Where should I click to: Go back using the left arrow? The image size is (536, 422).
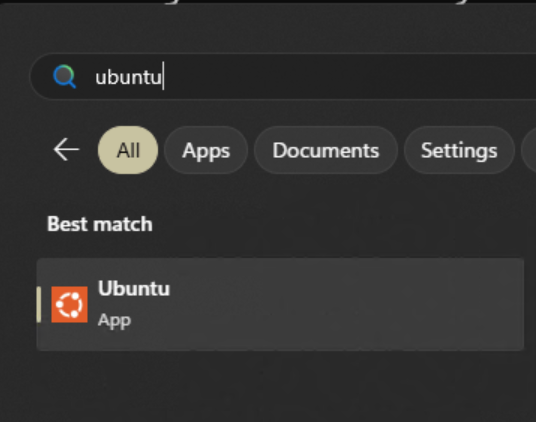click(x=66, y=150)
